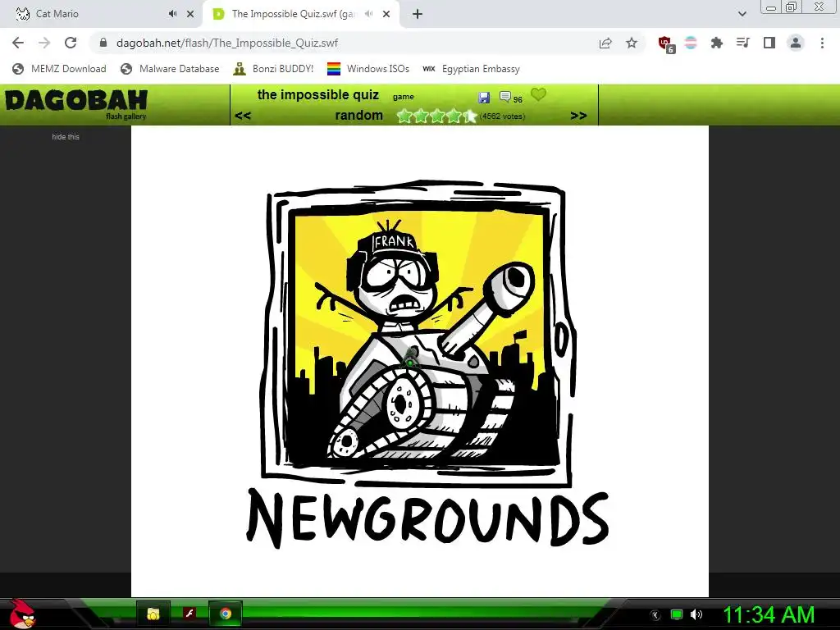The height and width of the screenshot is (630, 840).
Task: Select The Impossible Quiz.swf tab
Action: pos(294,14)
